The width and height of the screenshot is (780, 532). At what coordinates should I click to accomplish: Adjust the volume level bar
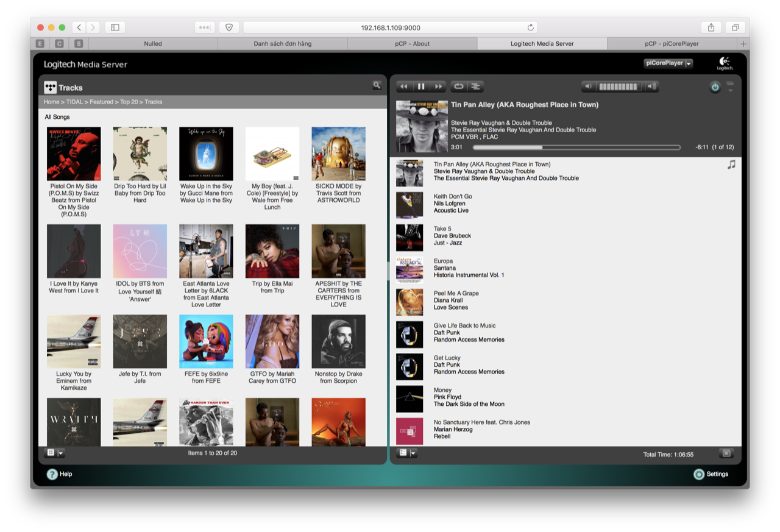(x=619, y=87)
